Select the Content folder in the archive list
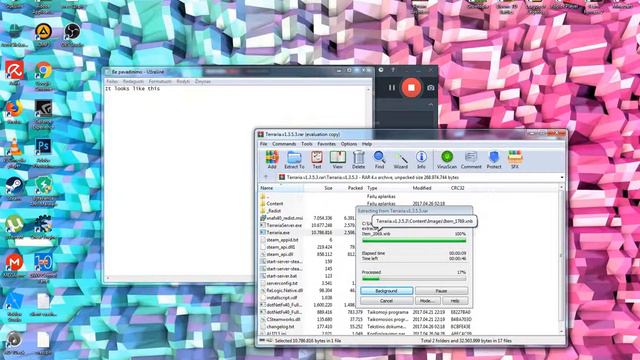The height and width of the screenshot is (360, 640). (x=275, y=203)
